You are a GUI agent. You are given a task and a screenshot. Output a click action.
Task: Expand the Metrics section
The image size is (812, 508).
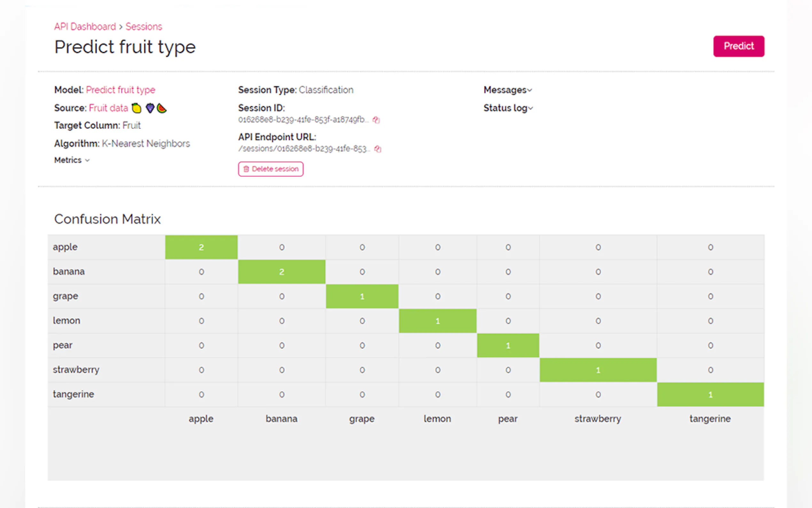point(72,160)
